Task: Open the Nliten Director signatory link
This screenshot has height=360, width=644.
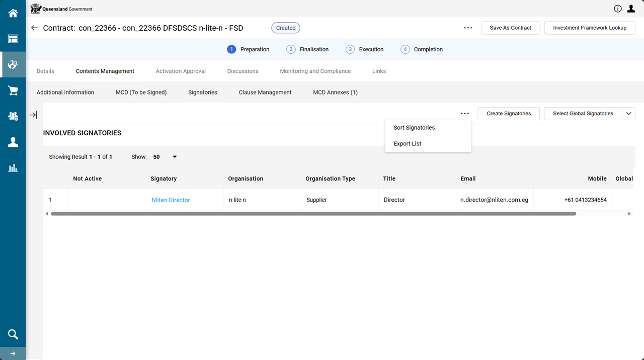Action: (x=171, y=200)
